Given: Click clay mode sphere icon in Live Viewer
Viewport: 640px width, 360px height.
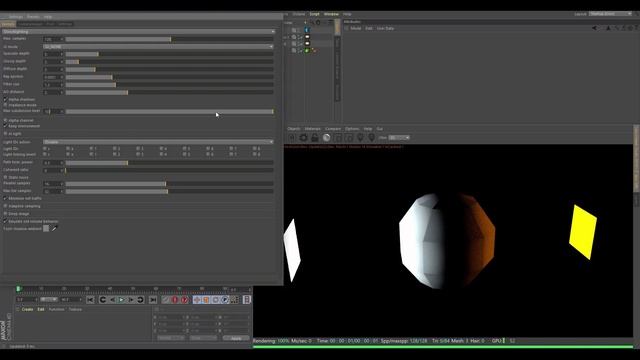Looking at the screenshot, I should point(326,138).
